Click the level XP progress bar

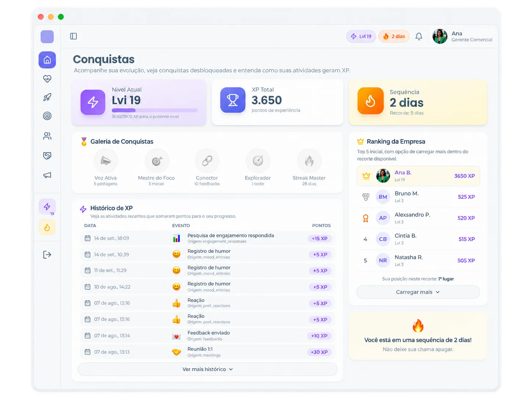[x=155, y=110]
